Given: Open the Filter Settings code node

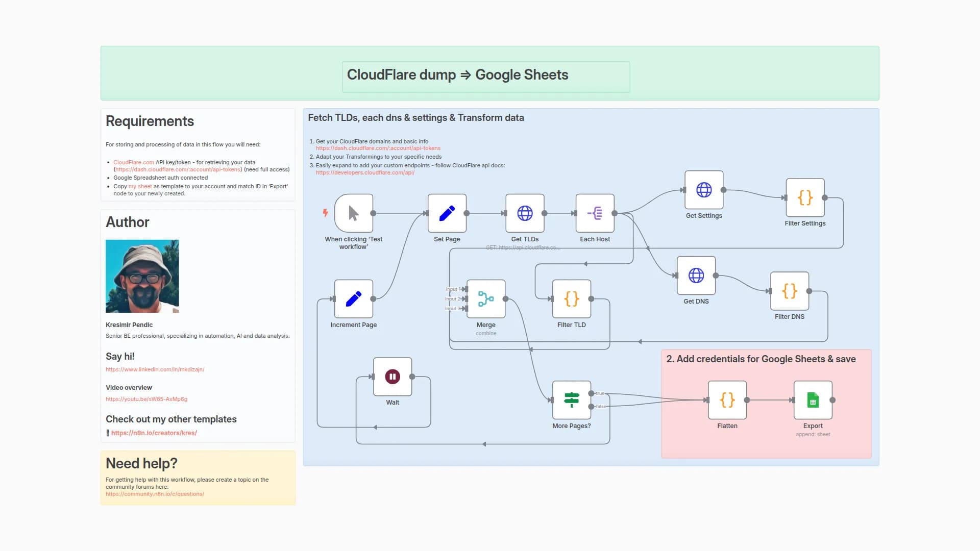Looking at the screenshot, I should [x=805, y=197].
